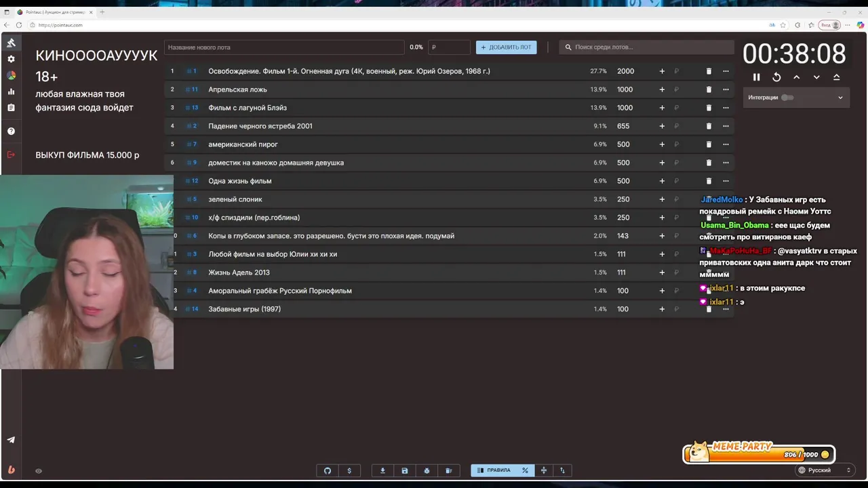The height and width of the screenshot is (488, 868).
Task: Toggle the ПРАВИЛА rules button
Action: [x=494, y=470]
